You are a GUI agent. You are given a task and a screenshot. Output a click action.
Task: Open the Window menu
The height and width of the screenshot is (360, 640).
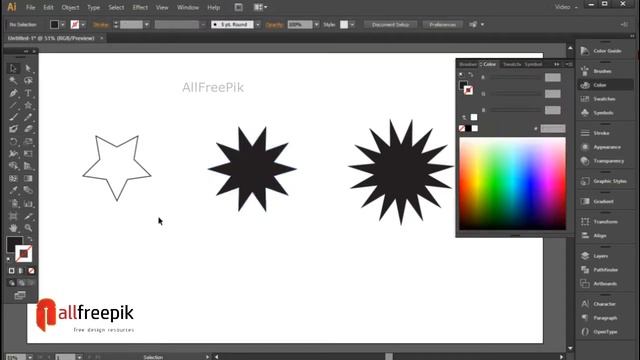pos(188,7)
